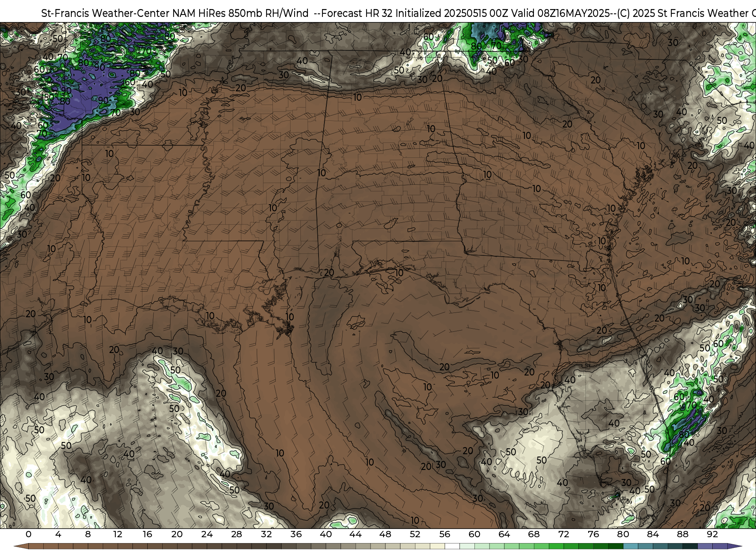Click the brown swatch below colorbar label 0
This screenshot has width=756, height=551.
(x=36, y=546)
